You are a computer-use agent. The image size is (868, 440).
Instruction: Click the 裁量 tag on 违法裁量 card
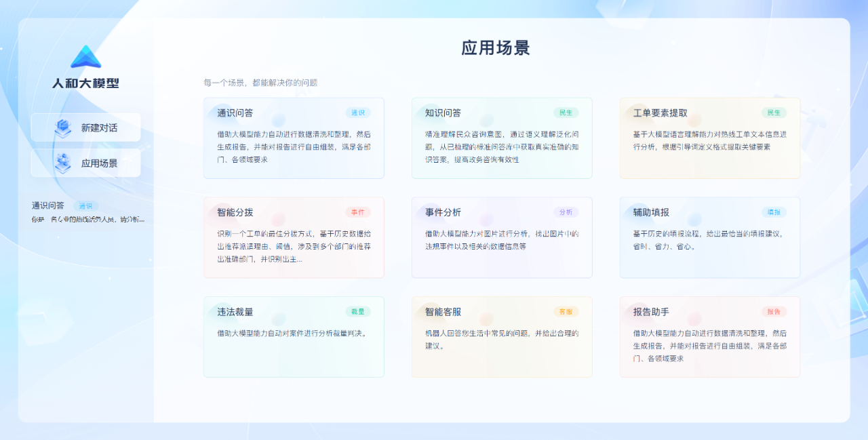tap(357, 312)
